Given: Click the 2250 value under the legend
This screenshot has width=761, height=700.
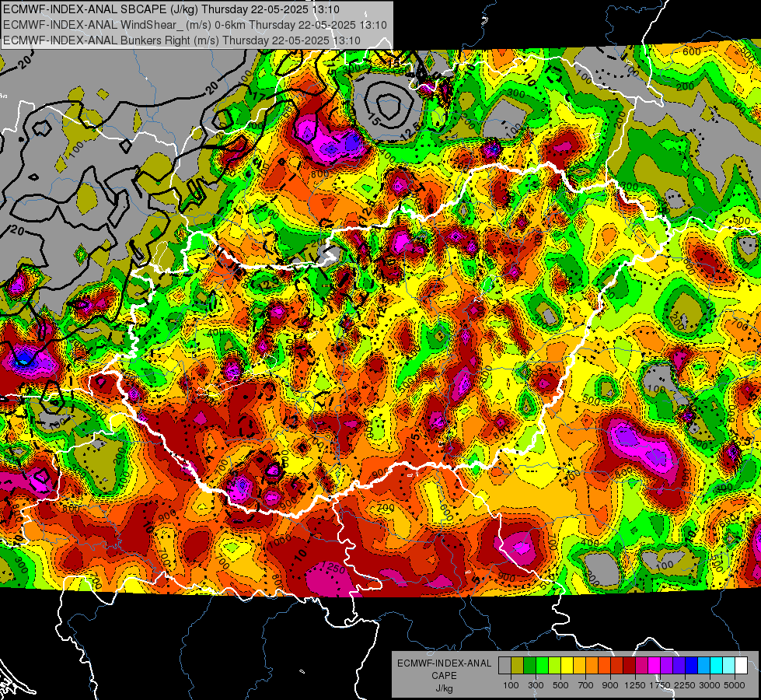Looking at the screenshot, I should (x=686, y=685).
